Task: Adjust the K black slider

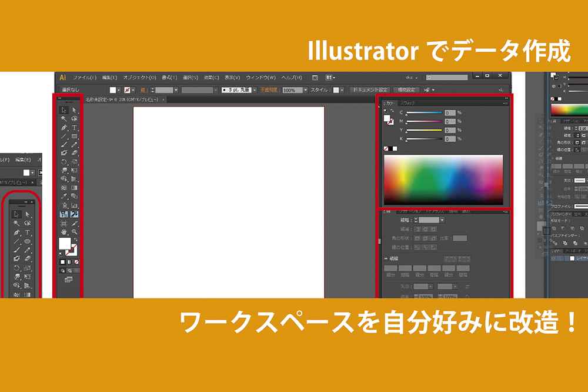Action: [424, 139]
